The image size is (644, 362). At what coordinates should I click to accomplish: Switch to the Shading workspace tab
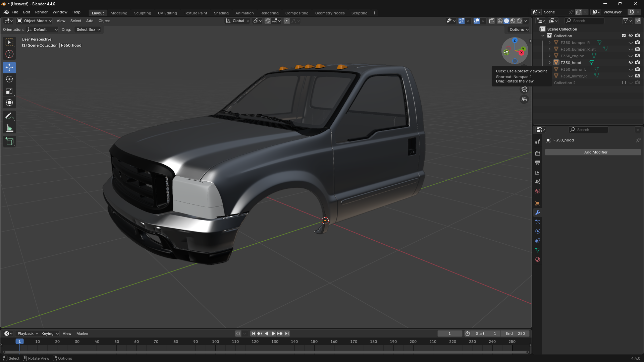pyautogui.click(x=221, y=13)
